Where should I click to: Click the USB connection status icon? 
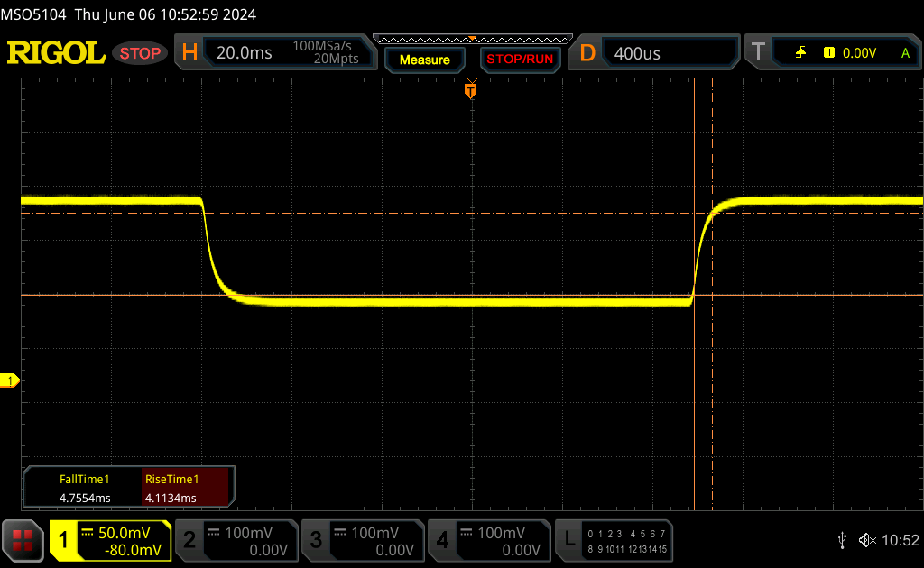842,540
